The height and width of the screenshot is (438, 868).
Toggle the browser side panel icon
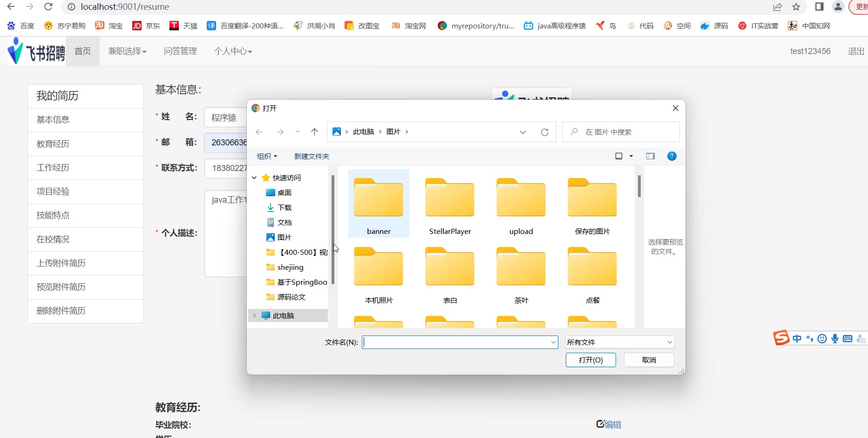coord(820,7)
